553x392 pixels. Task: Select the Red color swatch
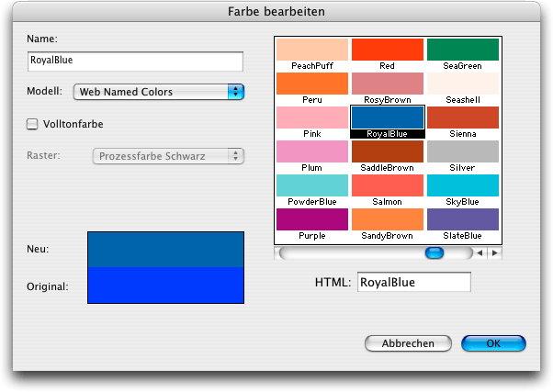(x=388, y=50)
